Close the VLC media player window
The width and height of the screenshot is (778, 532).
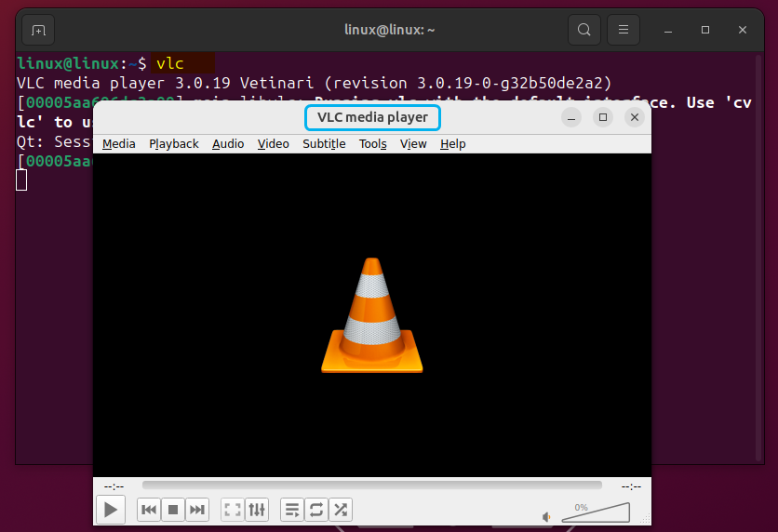[x=635, y=117]
